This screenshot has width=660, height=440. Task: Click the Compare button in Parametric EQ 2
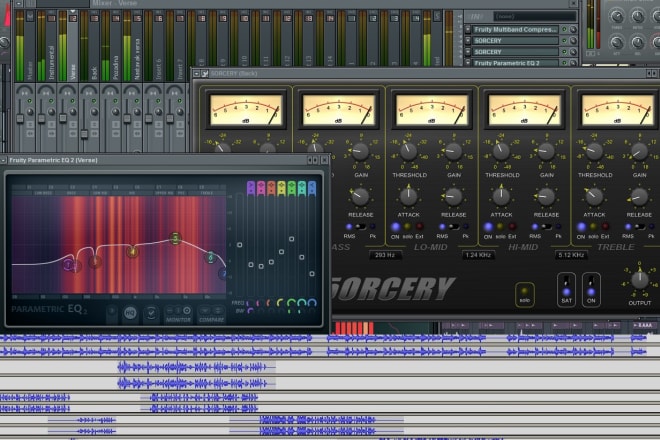click(211, 315)
